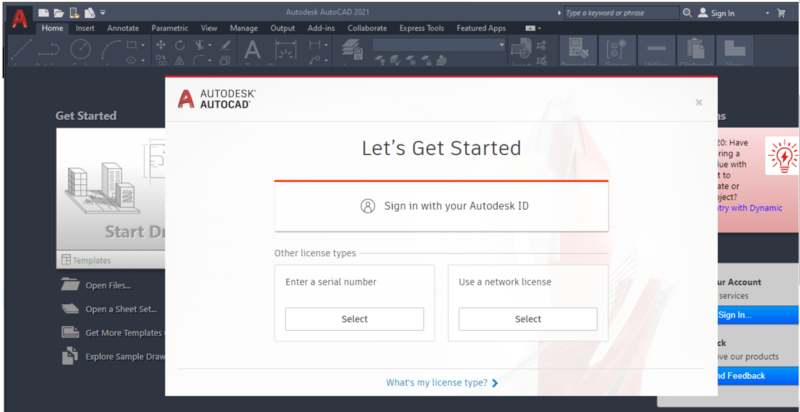Image resolution: width=800 pixels, height=412 pixels.
Task: Select the Arc tool in ribbon
Action: point(111,50)
